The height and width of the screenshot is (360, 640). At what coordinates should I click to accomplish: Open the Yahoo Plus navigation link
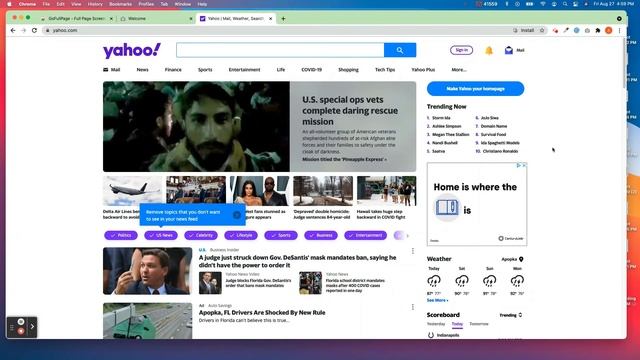click(423, 70)
